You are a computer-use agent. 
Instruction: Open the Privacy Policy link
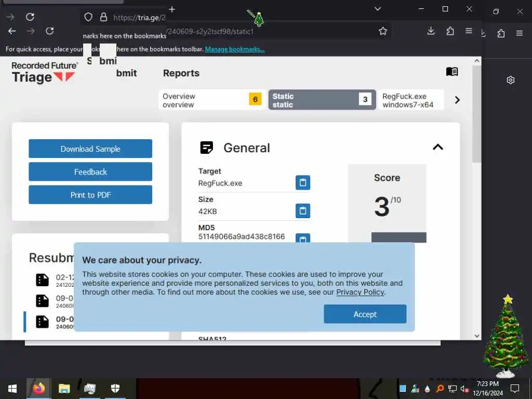coord(361,292)
